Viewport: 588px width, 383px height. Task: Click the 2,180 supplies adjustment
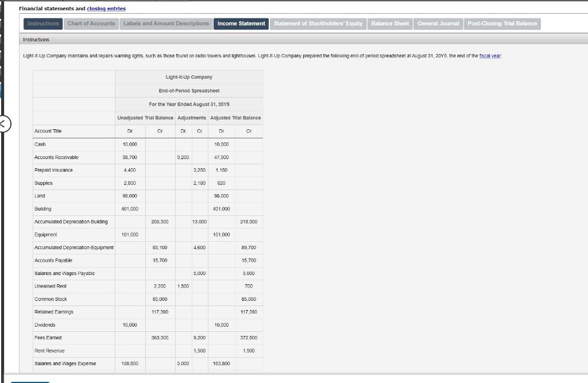point(199,183)
